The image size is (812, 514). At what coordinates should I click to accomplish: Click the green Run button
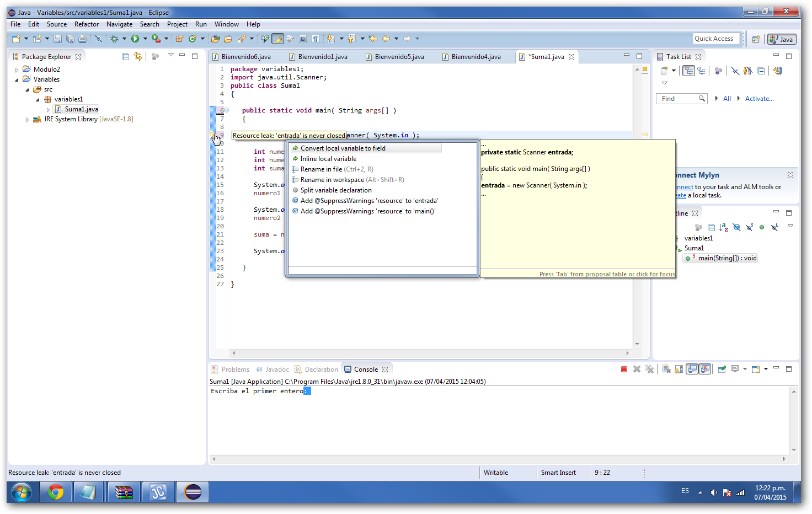click(135, 39)
